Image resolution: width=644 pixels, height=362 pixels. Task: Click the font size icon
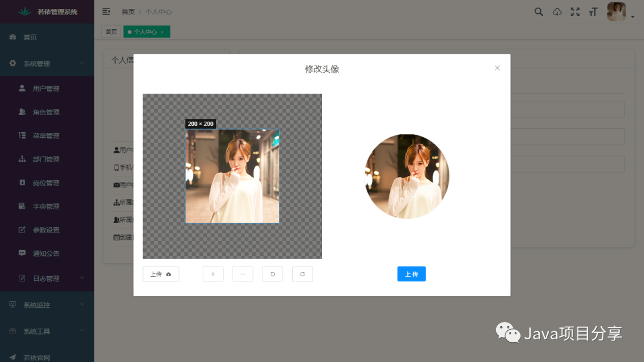(x=593, y=12)
